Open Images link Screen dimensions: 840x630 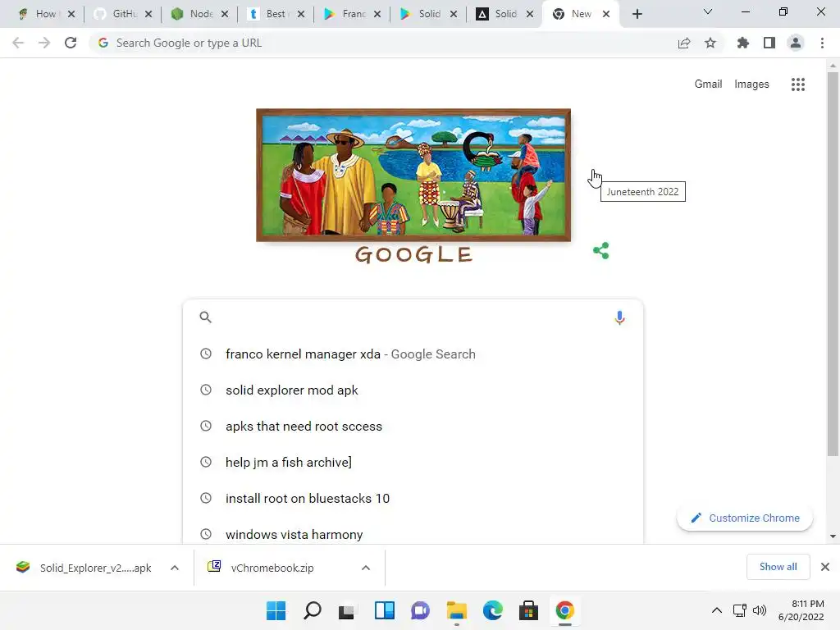751,84
